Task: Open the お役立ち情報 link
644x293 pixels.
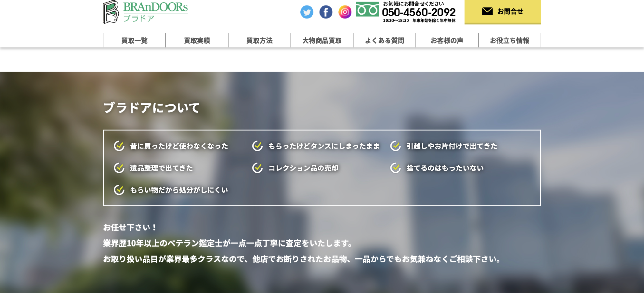Action: point(510,40)
